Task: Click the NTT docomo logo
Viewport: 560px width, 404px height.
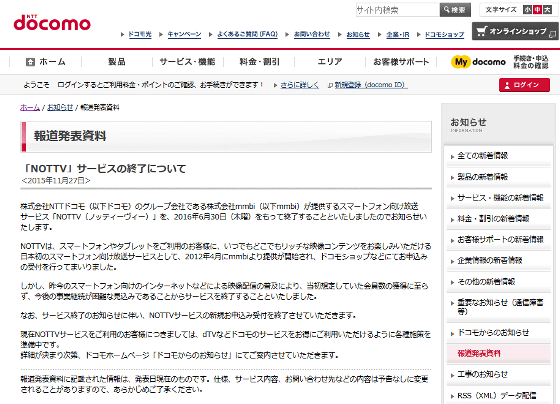Action: tap(52, 23)
